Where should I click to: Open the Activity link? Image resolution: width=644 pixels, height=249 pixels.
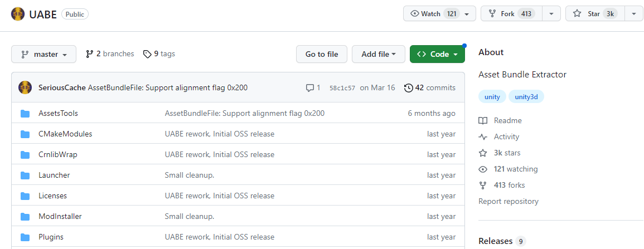pyautogui.click(x=506, y=136)
